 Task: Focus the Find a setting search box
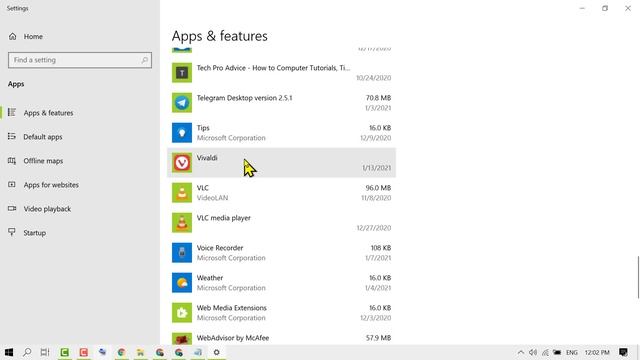(80, 60)
